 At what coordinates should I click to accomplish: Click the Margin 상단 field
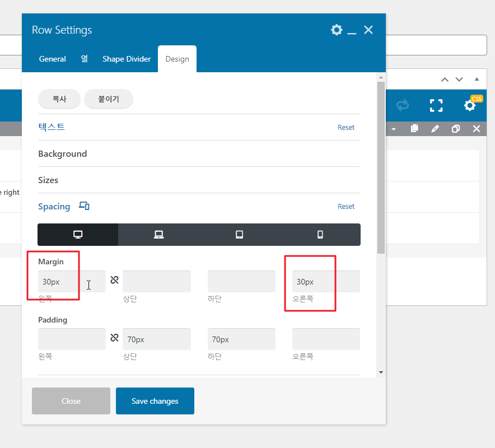pos(157,281)
